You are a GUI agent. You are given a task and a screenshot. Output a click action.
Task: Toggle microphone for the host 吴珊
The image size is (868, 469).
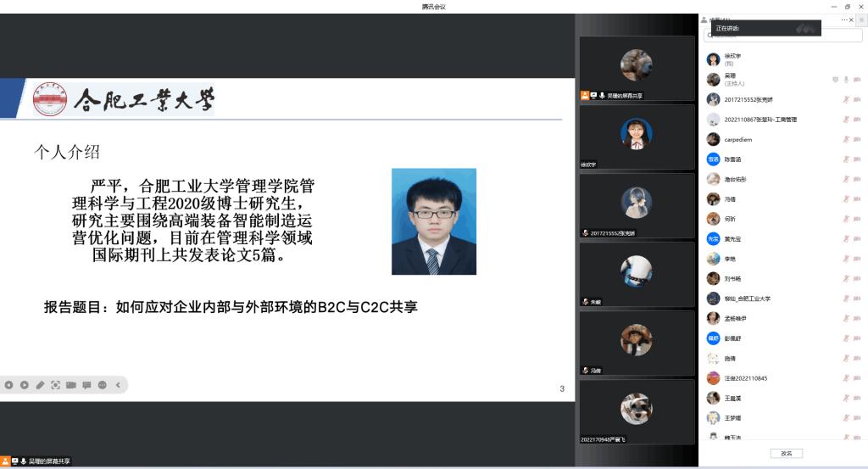846,80
